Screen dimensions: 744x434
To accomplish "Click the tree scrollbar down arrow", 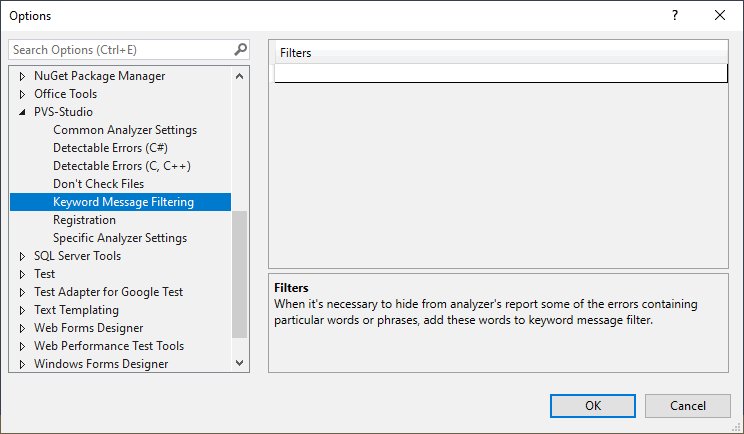I will (x=239, y=363).
